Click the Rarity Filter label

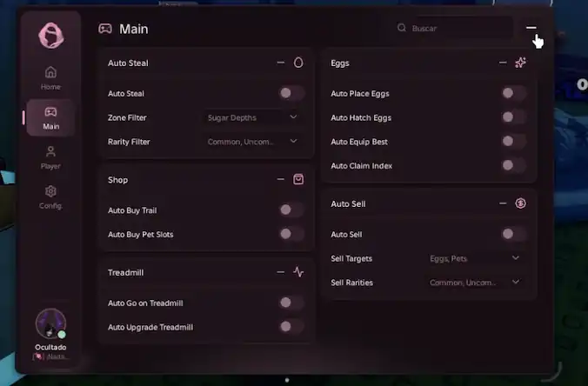[x=129, y=142]
